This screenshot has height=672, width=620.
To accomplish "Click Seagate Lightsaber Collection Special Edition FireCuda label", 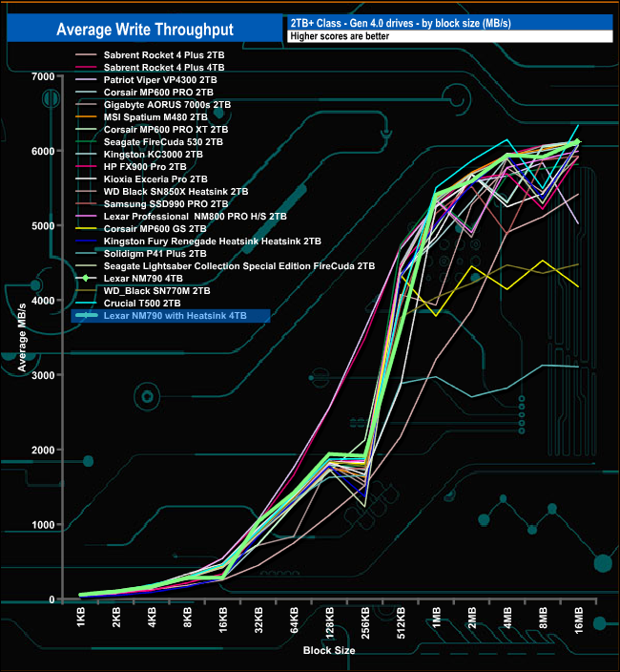I will (x=239, y=266).
